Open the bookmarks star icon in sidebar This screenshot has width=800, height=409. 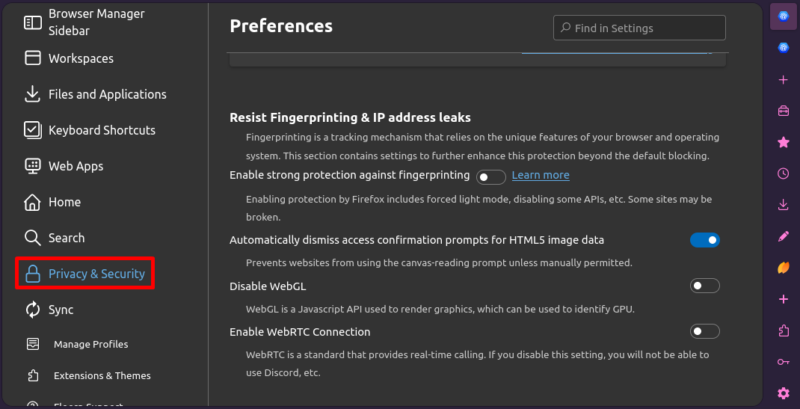tap(783, 143)
